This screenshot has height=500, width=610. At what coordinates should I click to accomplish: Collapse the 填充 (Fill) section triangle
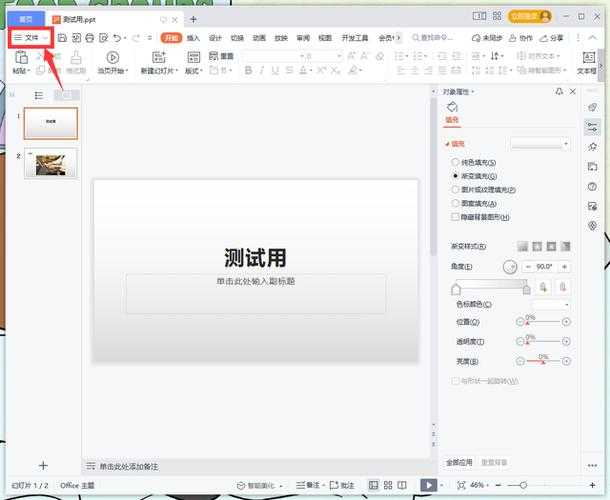[447, 144]
